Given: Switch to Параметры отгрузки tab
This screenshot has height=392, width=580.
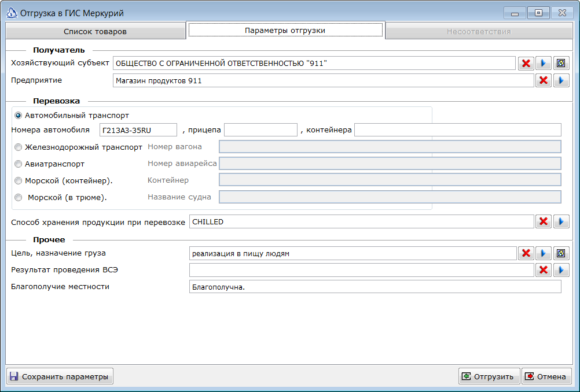Looking at the screenshot, I should pyautogui.click(x=285, y=30).
